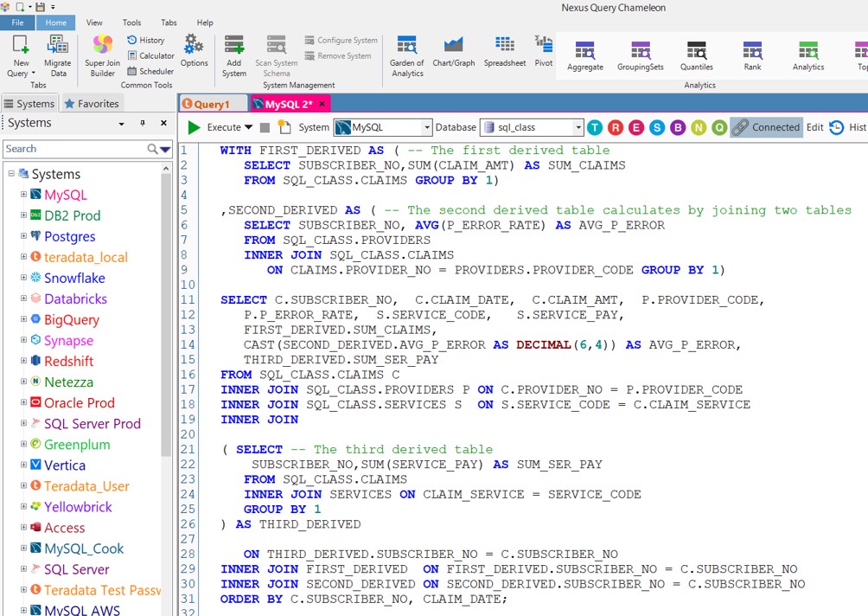Switch to the Query1 tab
Image resolution: width=868 pixels, height=616 pixels.
212,104
